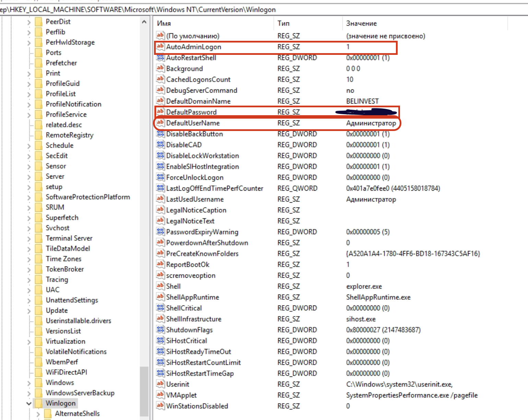Select the Shell string value icon
The height and width of the screenshot is (420, 528).
point(160,286)
